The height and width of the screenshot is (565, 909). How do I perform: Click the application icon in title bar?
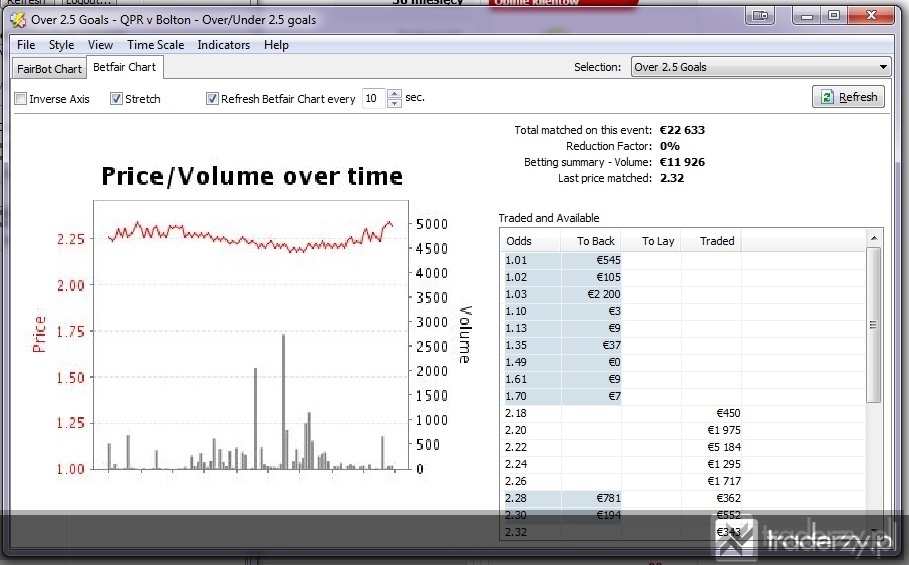pyautogui.click(x=18, y=20)
